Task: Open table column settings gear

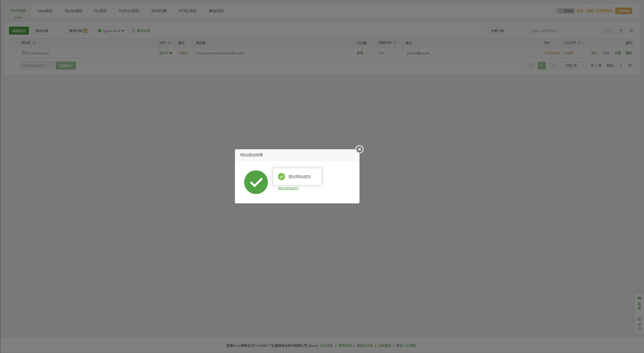Action: pyautogui.click(x=631, y=31)
